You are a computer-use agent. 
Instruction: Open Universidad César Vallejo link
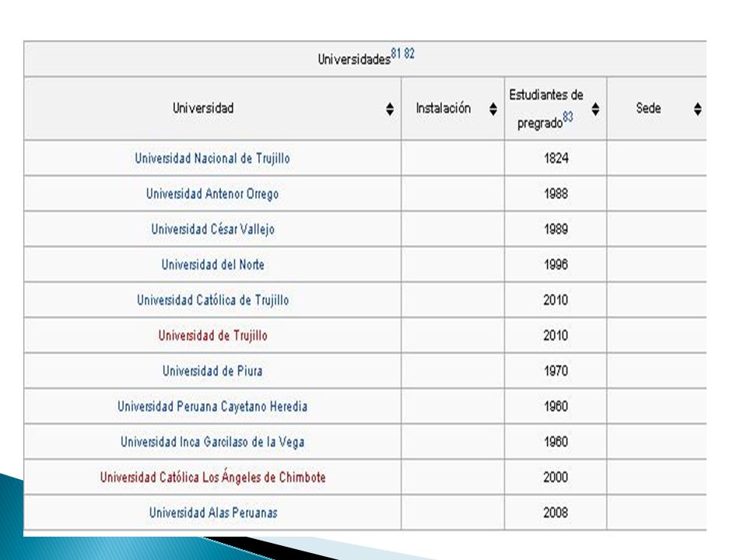212,229
